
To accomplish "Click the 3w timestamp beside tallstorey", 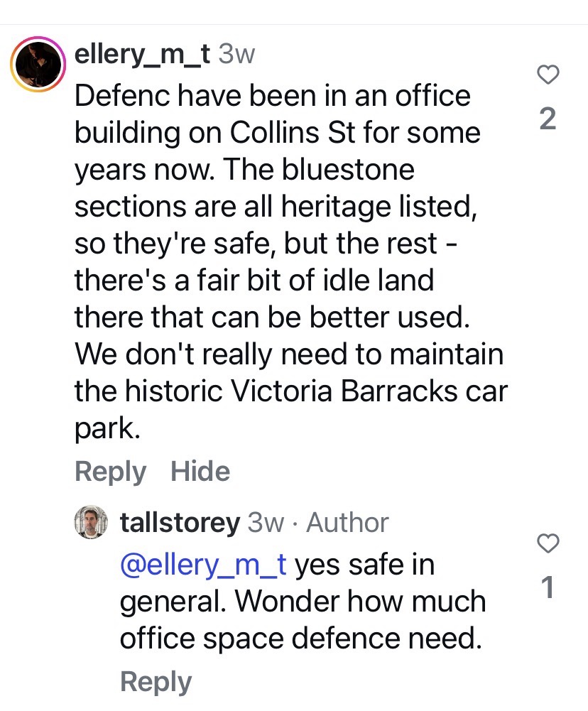I will click(x=265, y=523).
